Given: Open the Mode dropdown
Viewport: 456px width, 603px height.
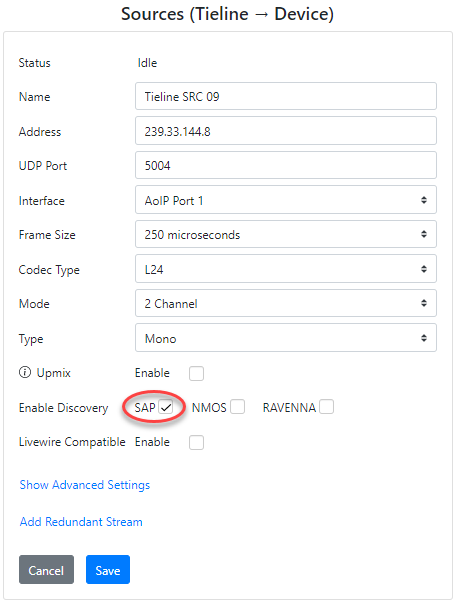Looking at the screenshot, I should [286, 303].
